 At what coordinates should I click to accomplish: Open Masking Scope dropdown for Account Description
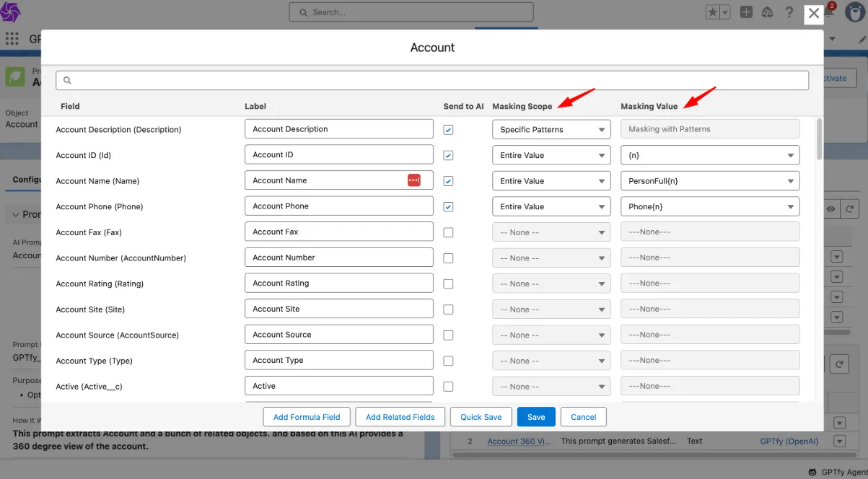[551, 128]
